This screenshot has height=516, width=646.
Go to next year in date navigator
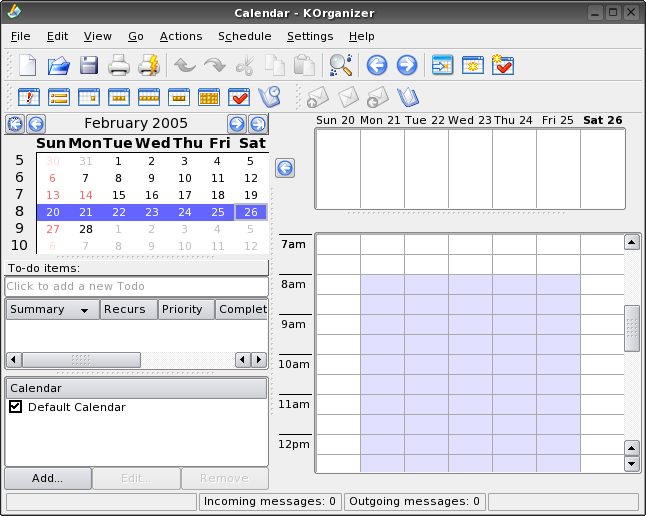click(x=258, y=124)
